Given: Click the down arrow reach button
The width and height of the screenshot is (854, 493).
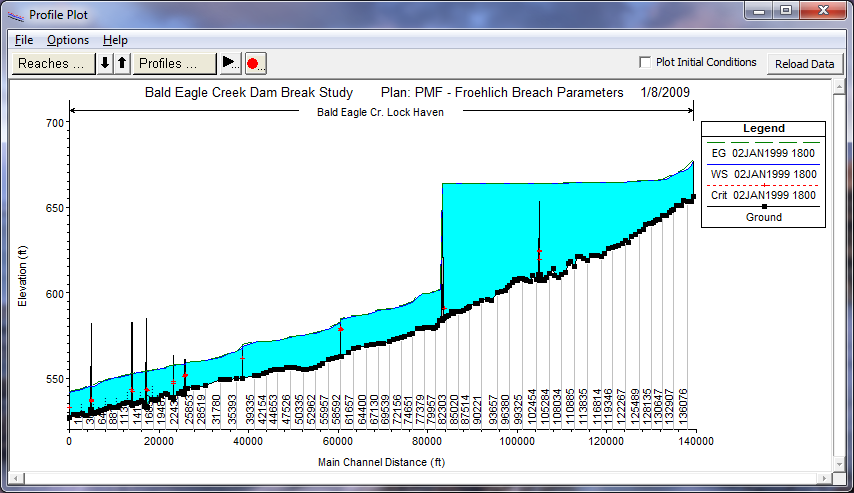Looking at the screenshot, I should [105, 63].
